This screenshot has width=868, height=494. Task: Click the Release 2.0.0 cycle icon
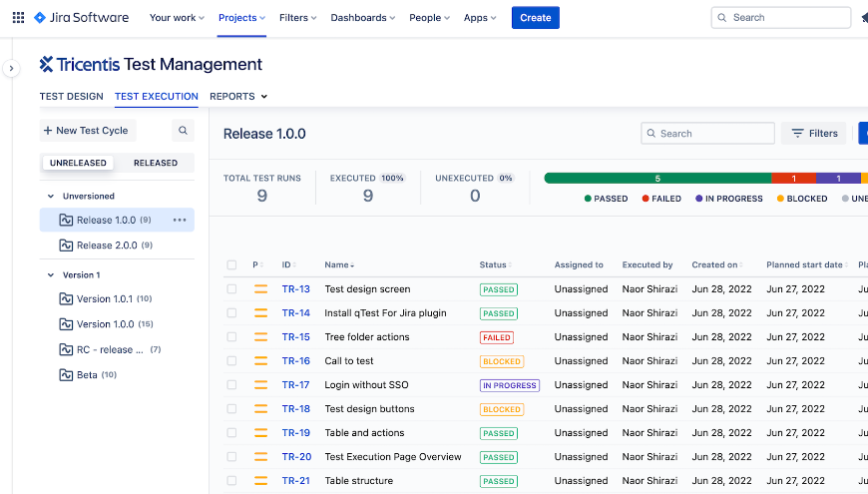tap(66, 246)
